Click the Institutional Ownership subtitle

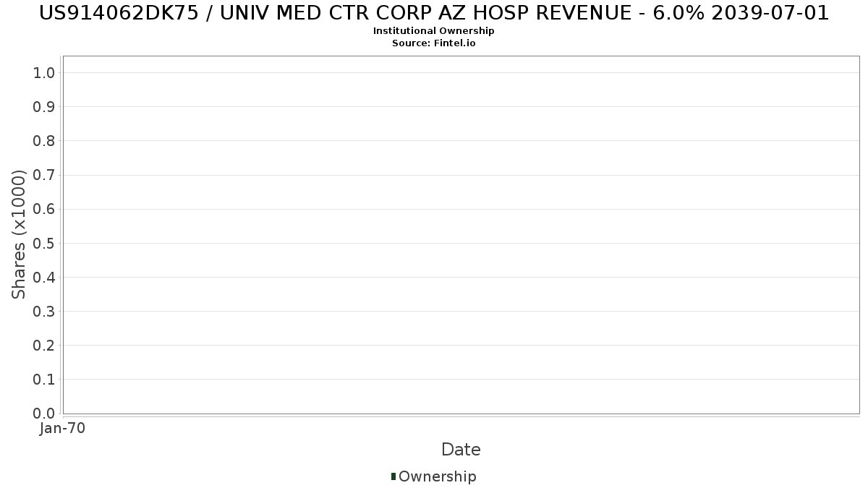434,31
